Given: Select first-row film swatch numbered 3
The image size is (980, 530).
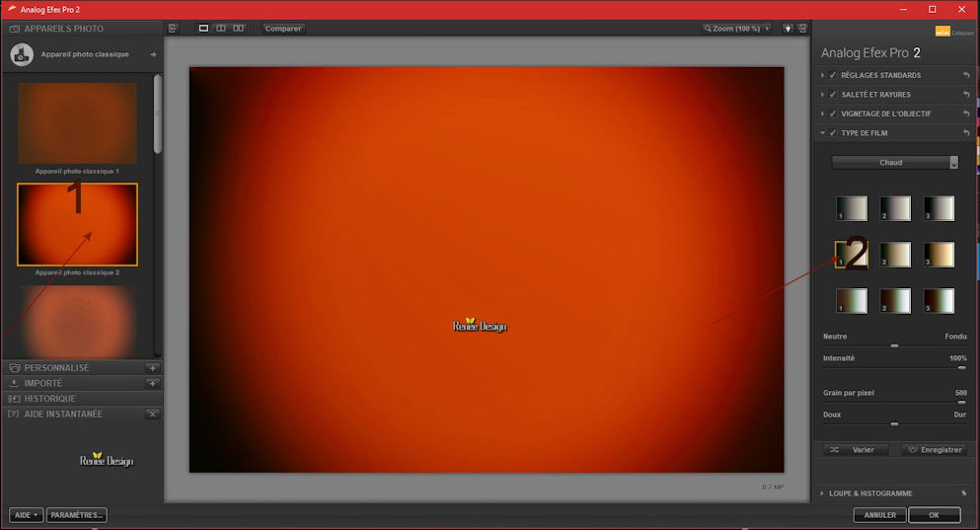Looking at the screenshot, I should pyautogui.click(x=939, y=208).
